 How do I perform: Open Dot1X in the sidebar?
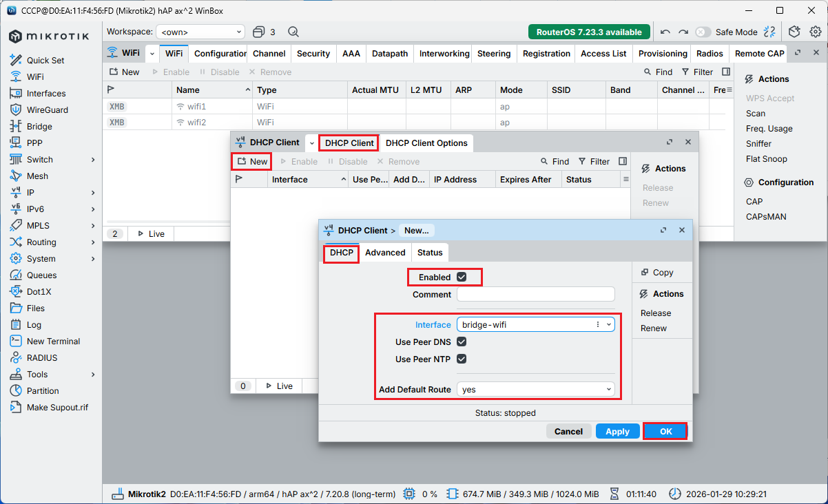39,291
